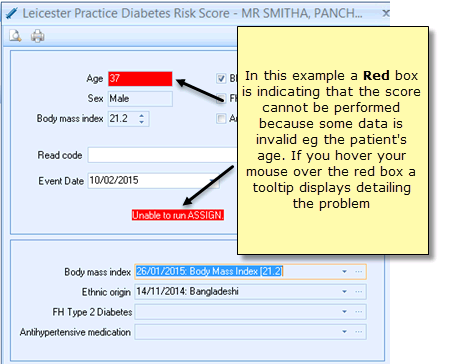
Task: Expand the Ethnic origin dropdown
Action: (344, 292)
